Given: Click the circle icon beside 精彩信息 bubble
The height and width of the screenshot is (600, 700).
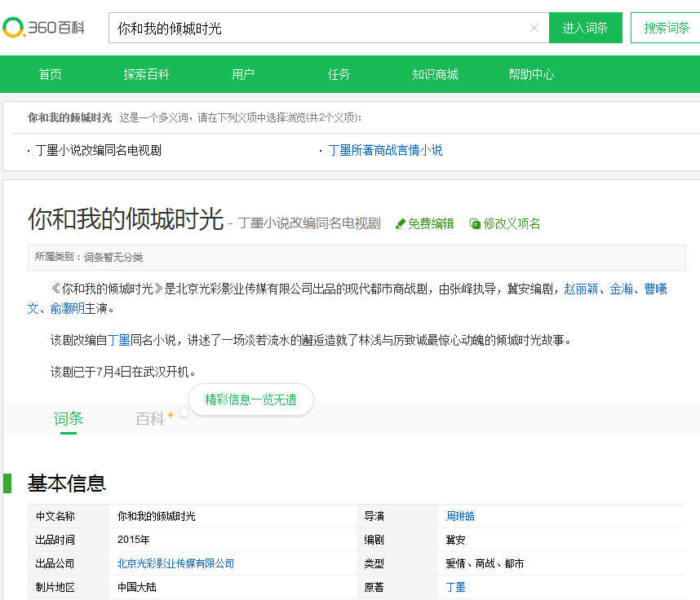Looking at the screenshot, I should [x=184, y=414].
